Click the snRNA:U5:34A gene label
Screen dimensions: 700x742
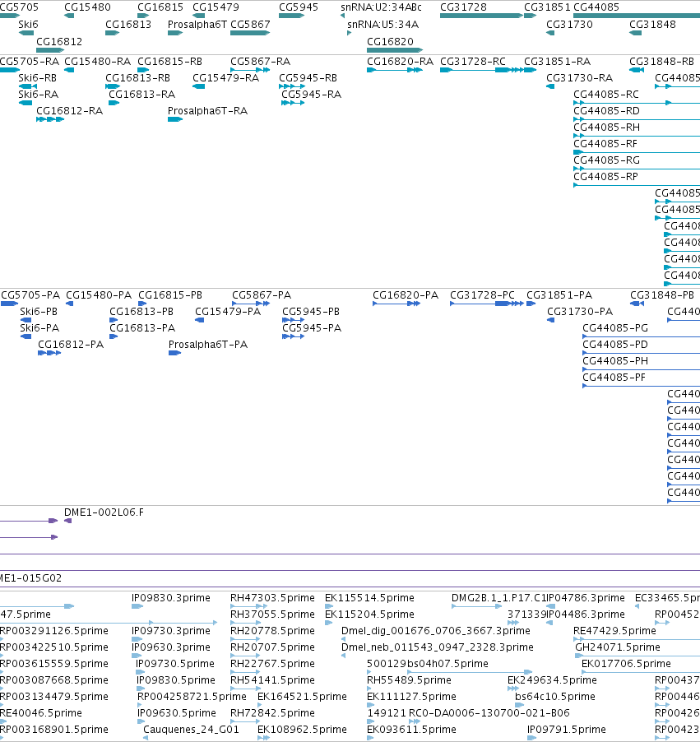[382, 24]
